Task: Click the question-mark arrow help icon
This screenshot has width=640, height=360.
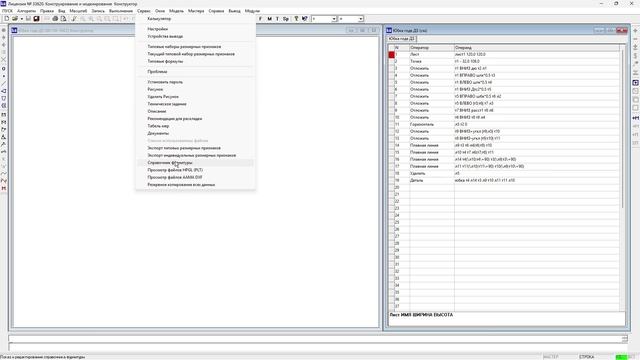Action: pos(304,19)
